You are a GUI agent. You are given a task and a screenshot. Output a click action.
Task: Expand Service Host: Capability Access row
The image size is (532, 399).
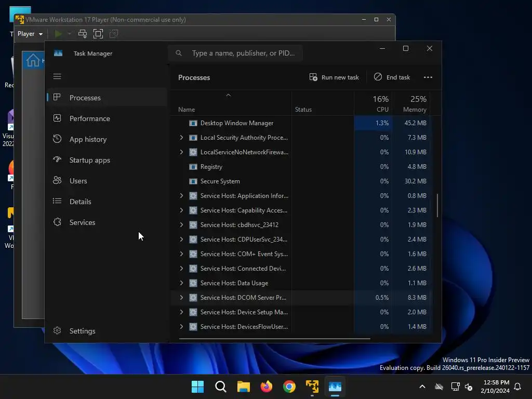pyautogui.click(x=181, y=210)
